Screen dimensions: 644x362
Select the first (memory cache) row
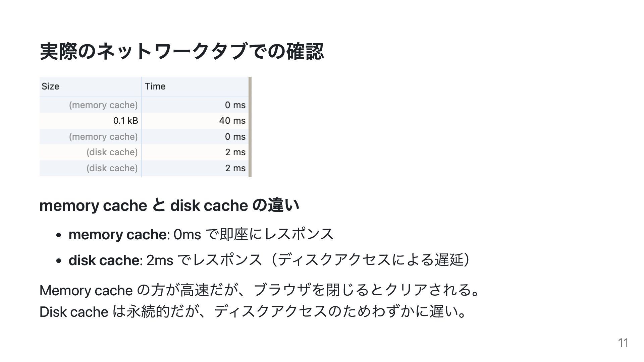pyautogui.click(x=144, y=105)
